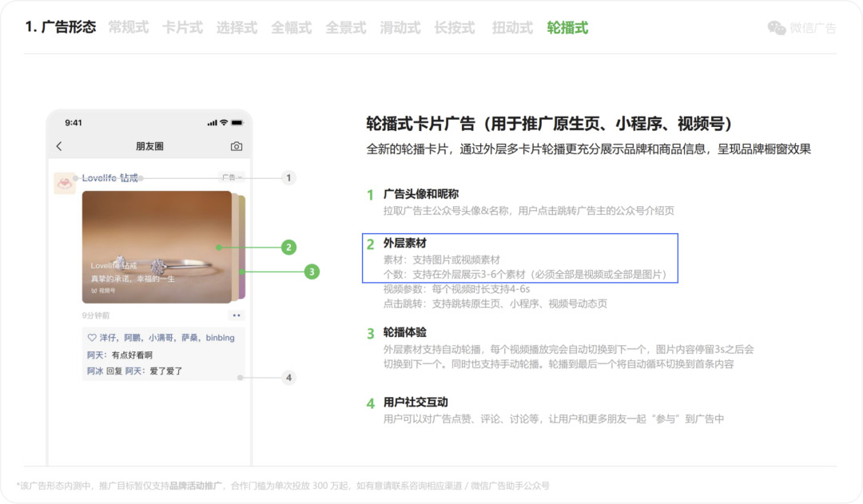
Task: Click the grey callout marker 1
Action: (288, 178)
